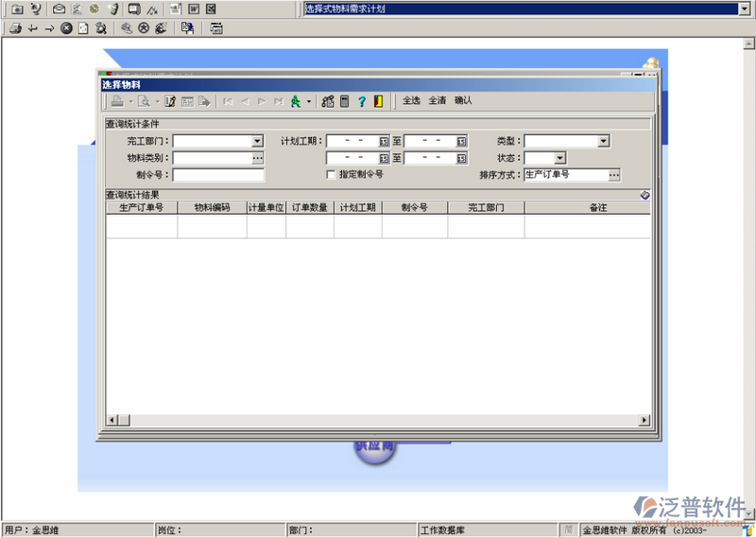The image size is (756, 538).
Task: Toggle the 指定制令号 checkbox
Action: 331,175
